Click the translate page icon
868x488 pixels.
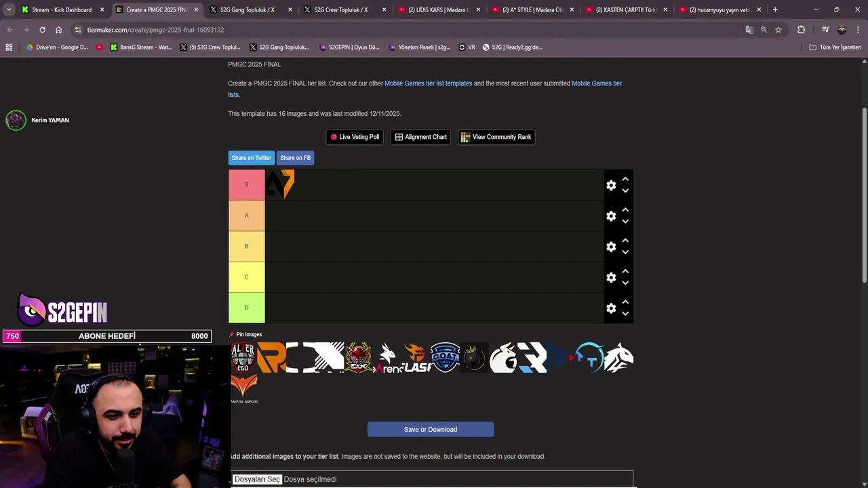[749, 30]
